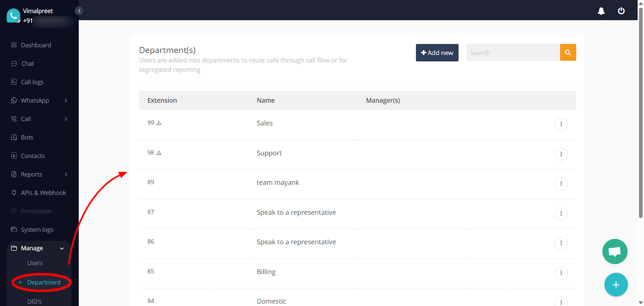
Task: Open the green chat support bubble
Action: pyautogui.click(x=615, y=252)
